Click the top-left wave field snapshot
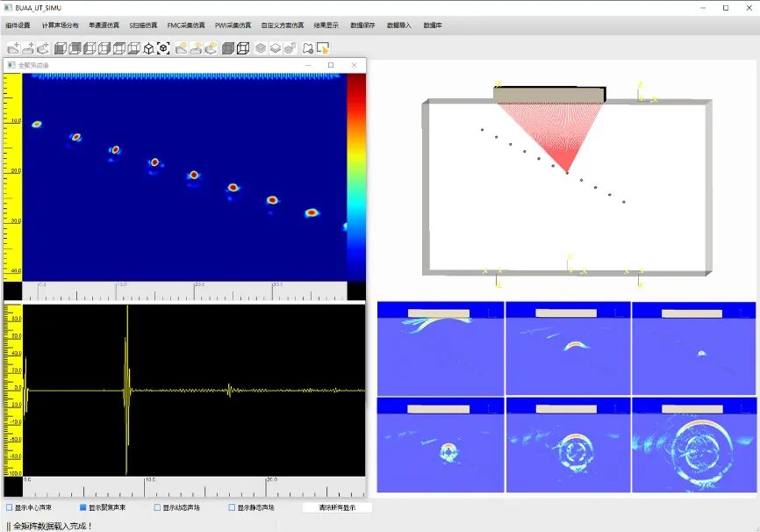The width and height of the screenshot is (760, 532). pos(441,349)
